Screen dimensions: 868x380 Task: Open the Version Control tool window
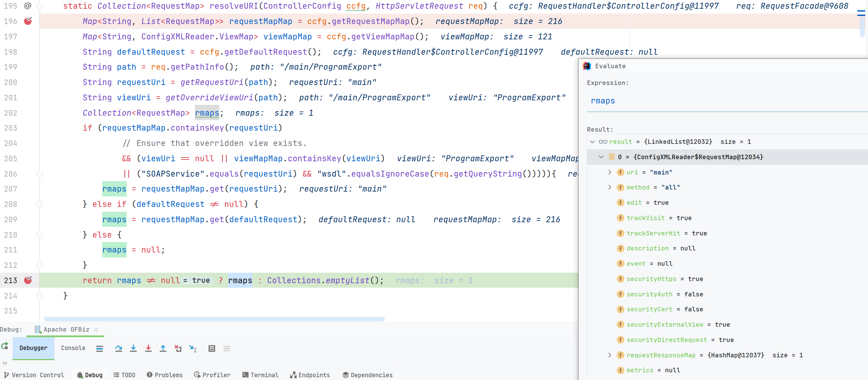pyautogui.click(x=34, y=375)
